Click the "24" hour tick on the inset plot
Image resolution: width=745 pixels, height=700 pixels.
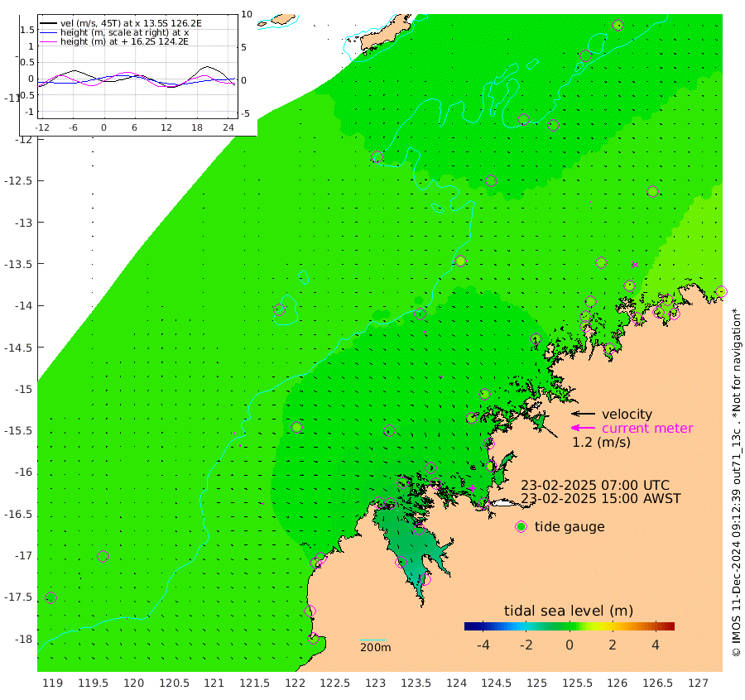[x=228, y=127]
